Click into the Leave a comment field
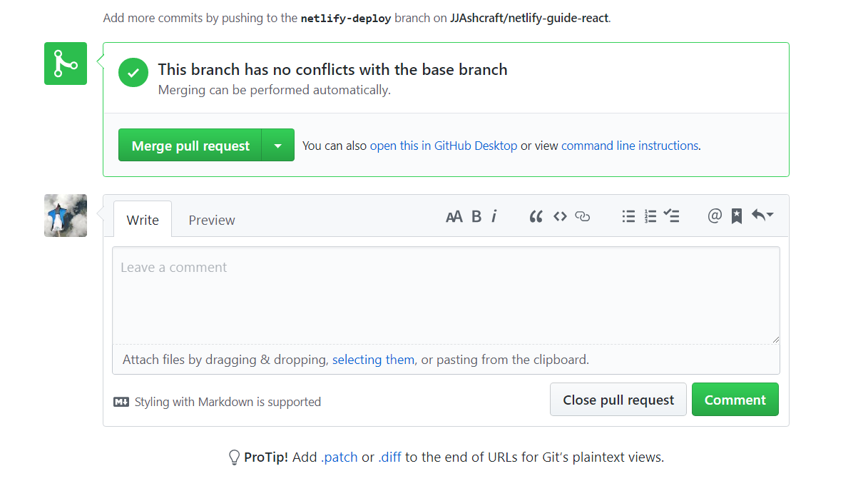 click(446, 295)
